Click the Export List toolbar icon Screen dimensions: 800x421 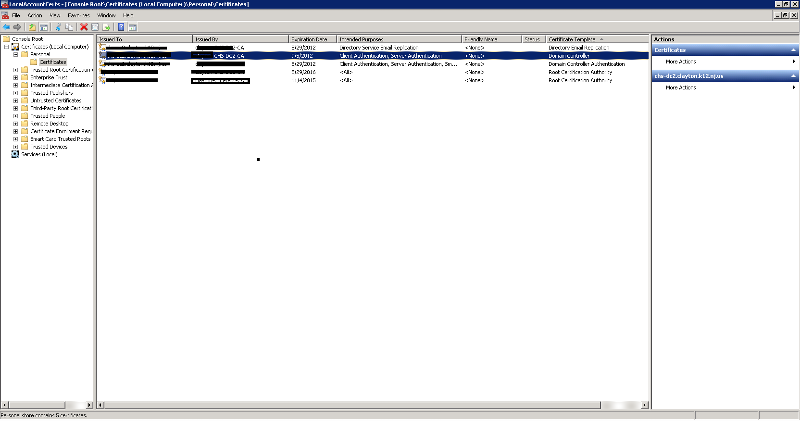click(x=106, y=27)
